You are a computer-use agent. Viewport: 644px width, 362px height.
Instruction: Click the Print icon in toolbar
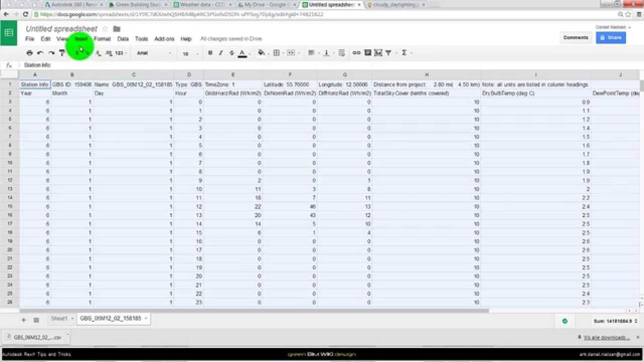coord(29,53)
